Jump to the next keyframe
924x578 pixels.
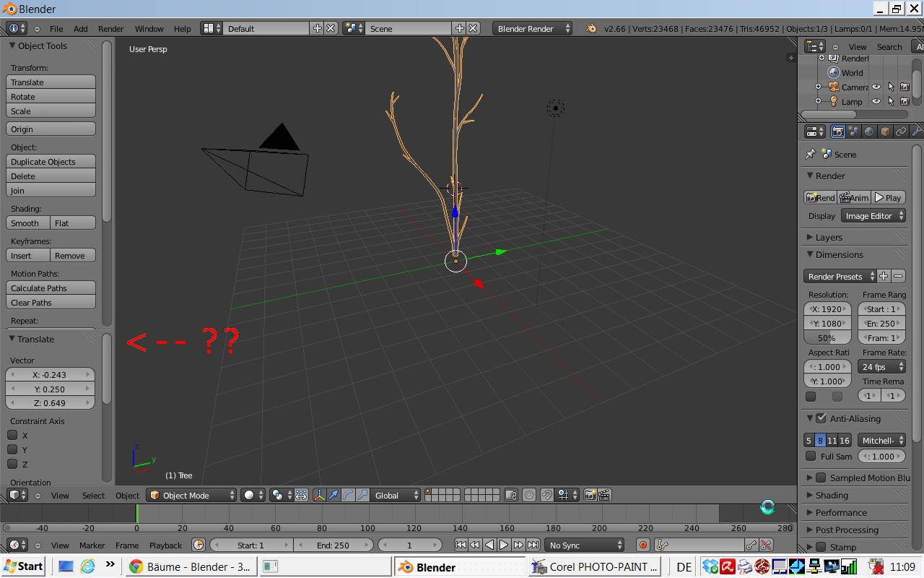tap(518, 545)
